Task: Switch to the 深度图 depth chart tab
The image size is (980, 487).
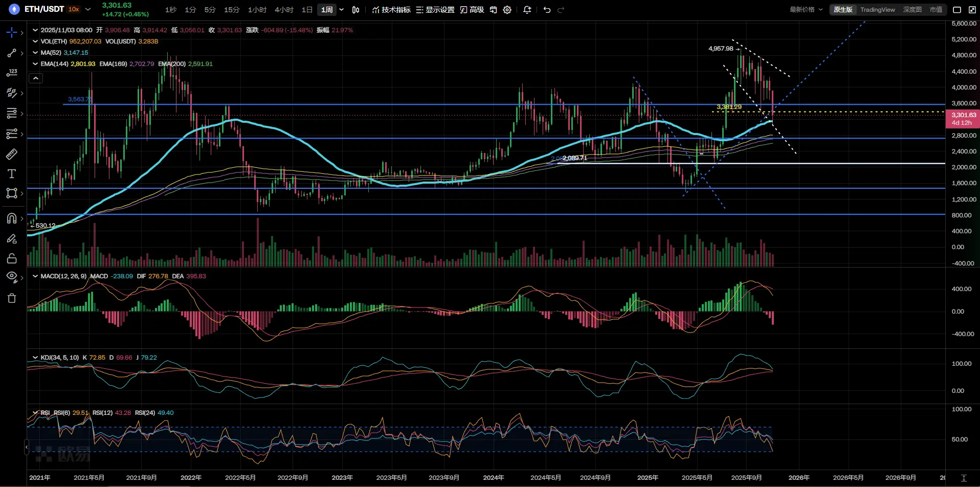Action: point(912,10)
